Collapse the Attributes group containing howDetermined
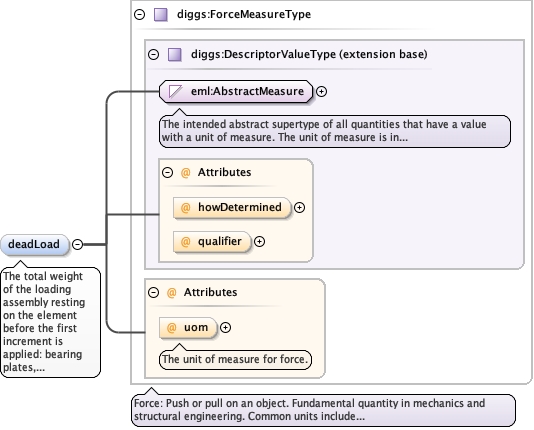534x430 pixels. pyautogui.click(x=168, y=173)
